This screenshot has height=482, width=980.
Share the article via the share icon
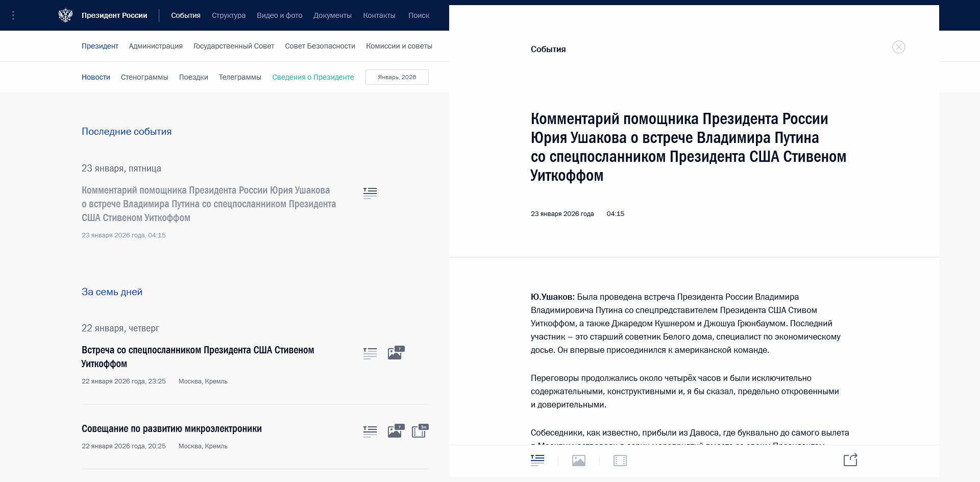pos(850,460)
